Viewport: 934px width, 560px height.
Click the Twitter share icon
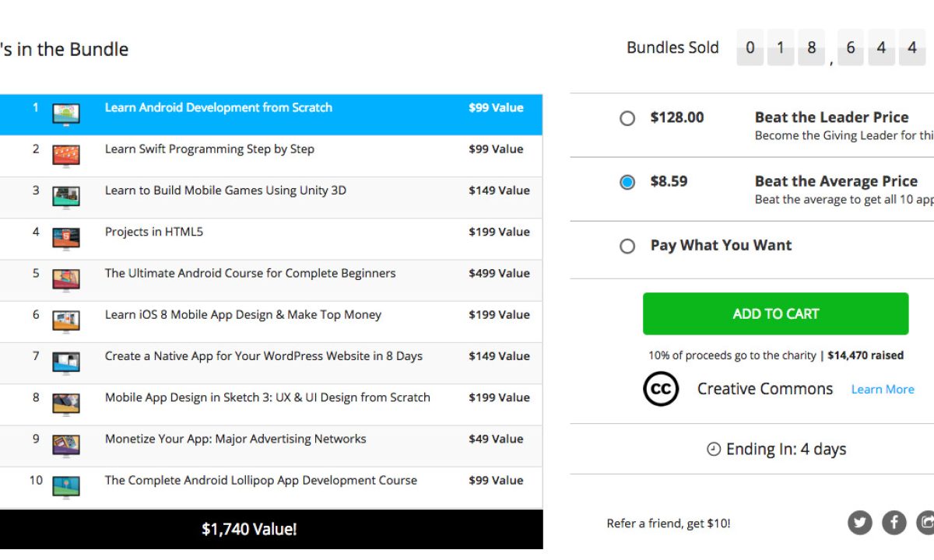pos(860,523)
